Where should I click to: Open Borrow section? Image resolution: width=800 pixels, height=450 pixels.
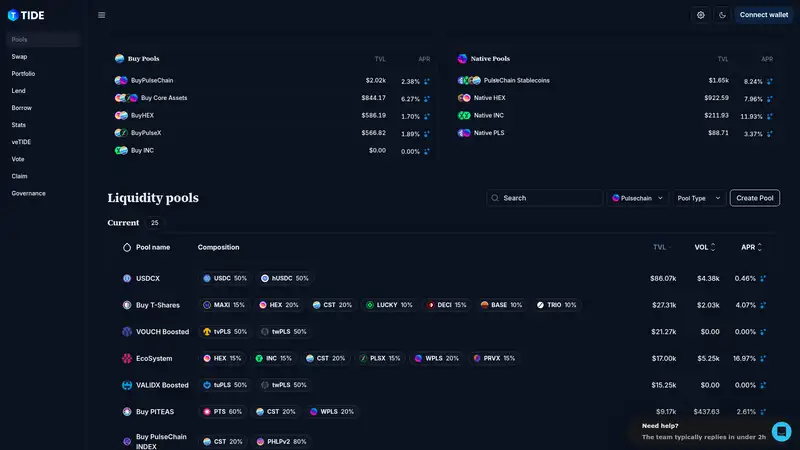[x=21, y=108]
